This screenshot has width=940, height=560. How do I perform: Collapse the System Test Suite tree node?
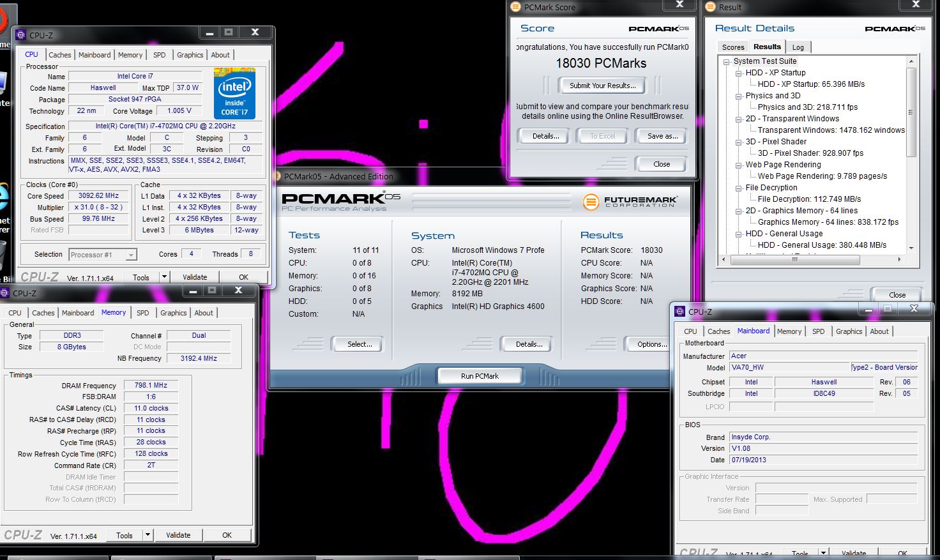coord(727,62)
